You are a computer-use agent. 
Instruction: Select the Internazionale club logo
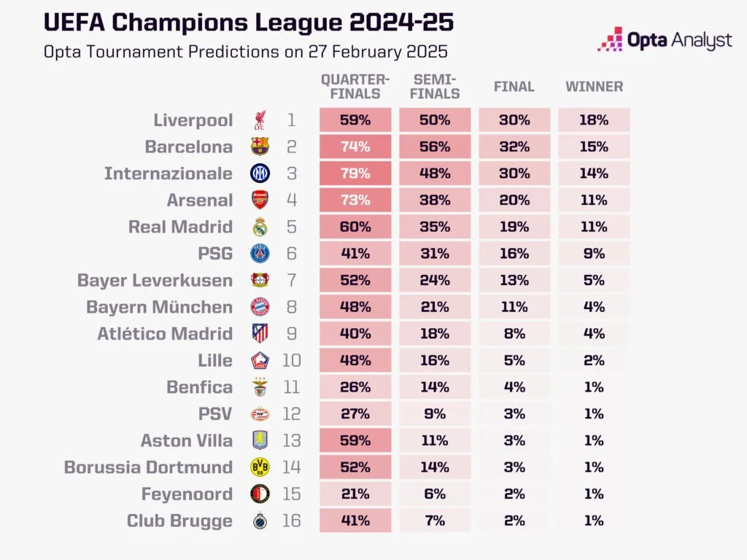(x=260, y=174)
